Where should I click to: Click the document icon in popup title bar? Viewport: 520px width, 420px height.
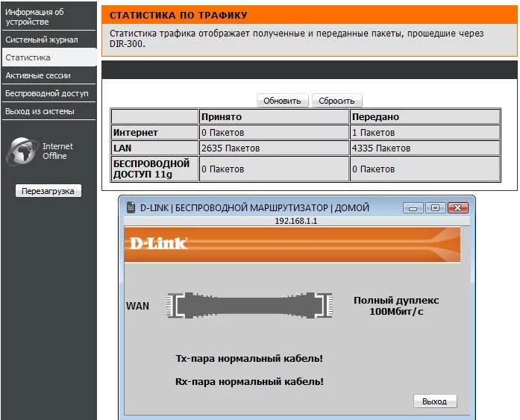pos(131,207)
